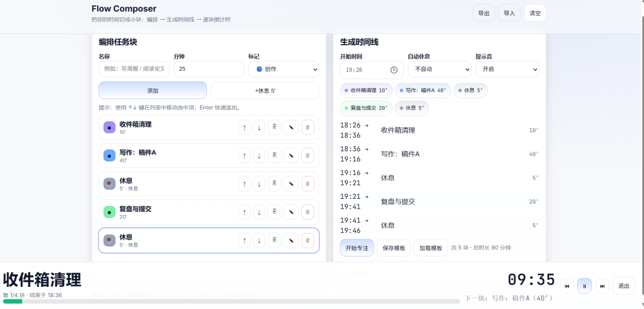Click the 分钟 field showing 25

209,69
